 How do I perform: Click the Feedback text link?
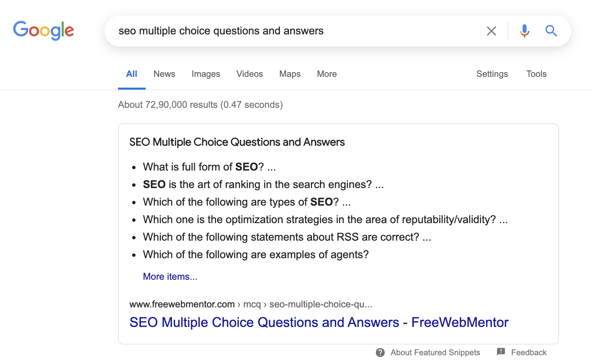(529, 353)
